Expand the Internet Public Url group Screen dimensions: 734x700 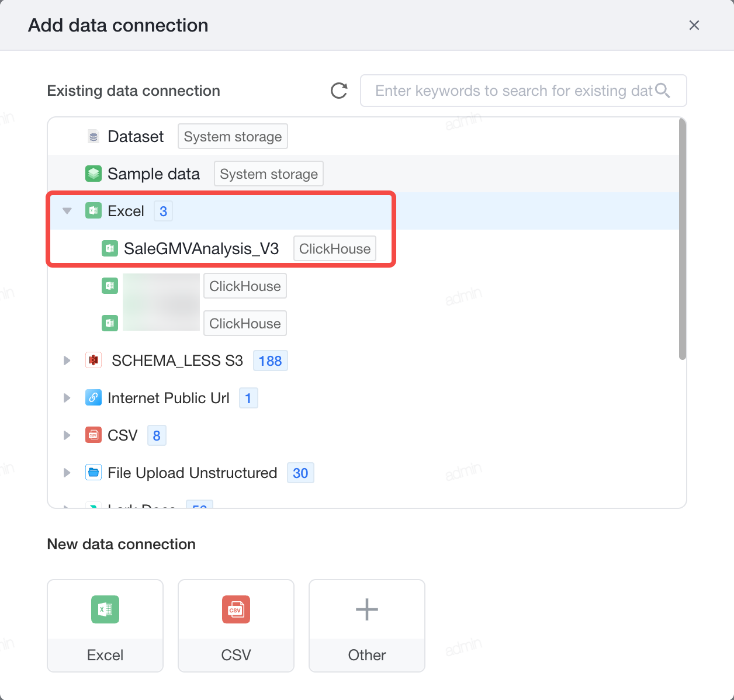click(67, 398)
